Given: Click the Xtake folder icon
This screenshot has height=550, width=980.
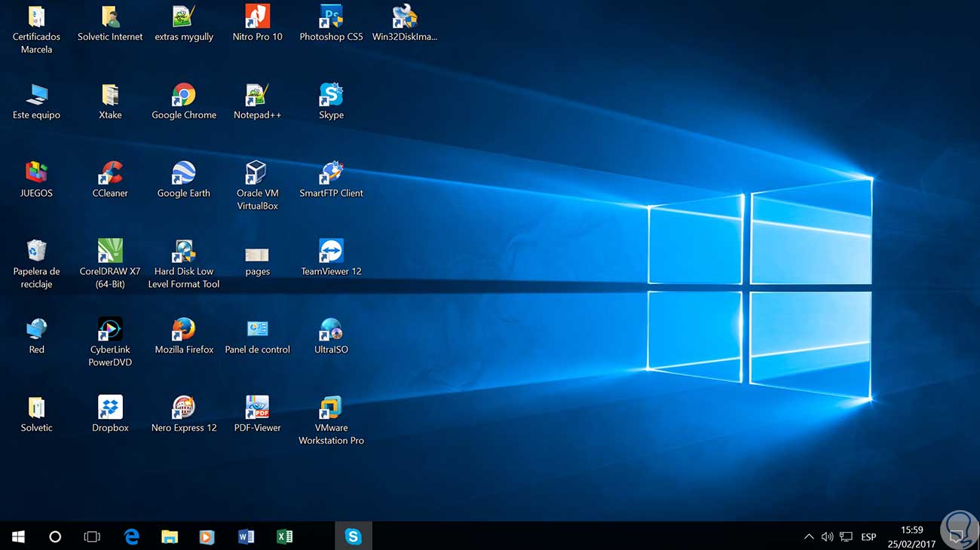Looking at the screenshot, I should pos(110,102).
